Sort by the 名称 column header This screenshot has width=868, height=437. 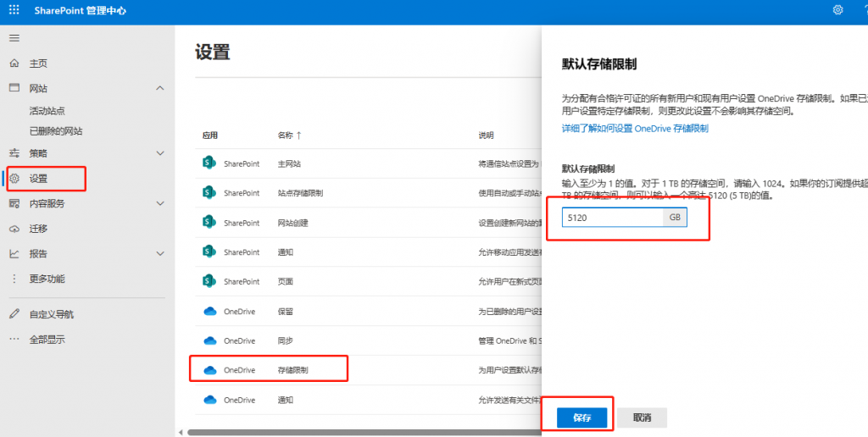[290, 135]
